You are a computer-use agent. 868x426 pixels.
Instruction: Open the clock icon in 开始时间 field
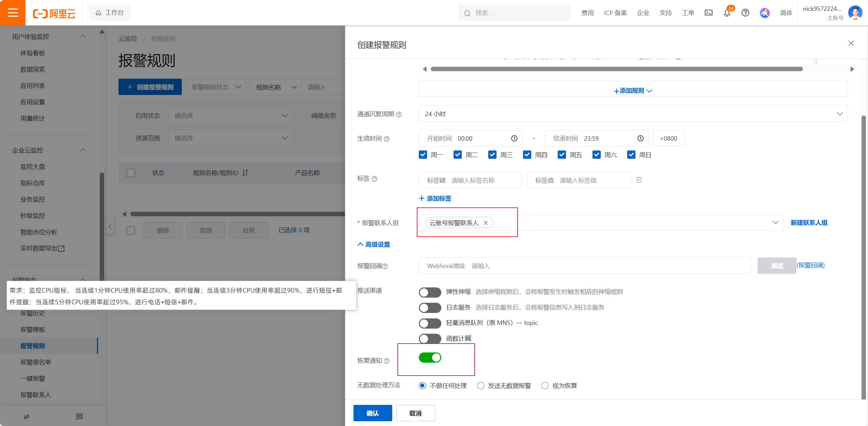(x=514, y=138)
